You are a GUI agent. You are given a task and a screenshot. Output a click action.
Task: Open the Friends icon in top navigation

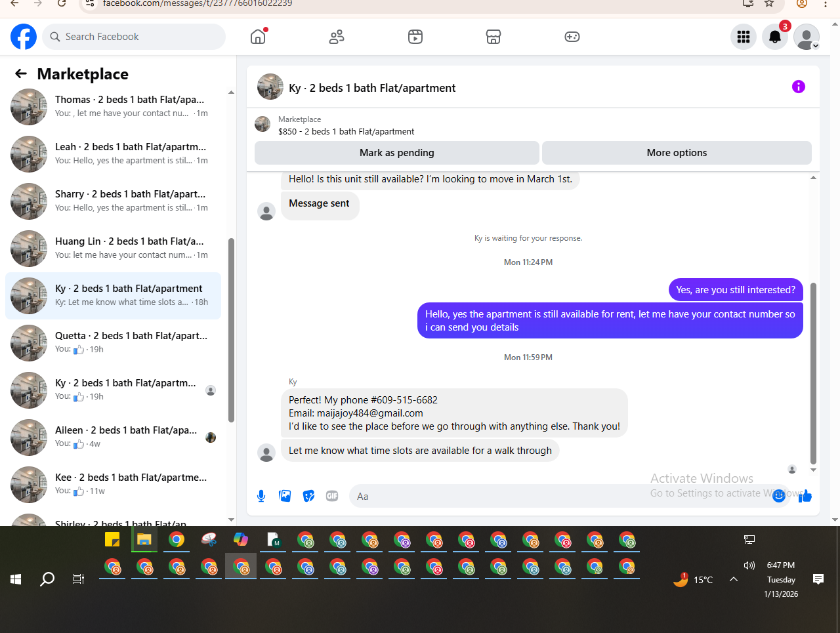pos(337,37)
